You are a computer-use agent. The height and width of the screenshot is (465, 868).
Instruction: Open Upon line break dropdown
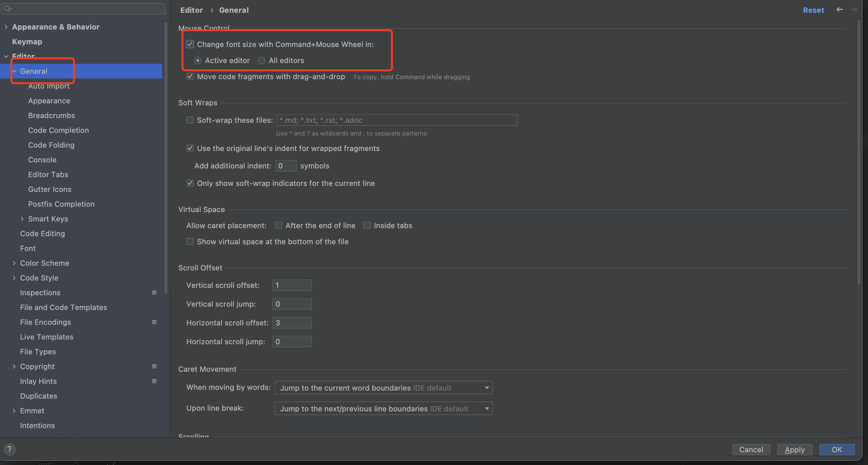click(383, 408)
